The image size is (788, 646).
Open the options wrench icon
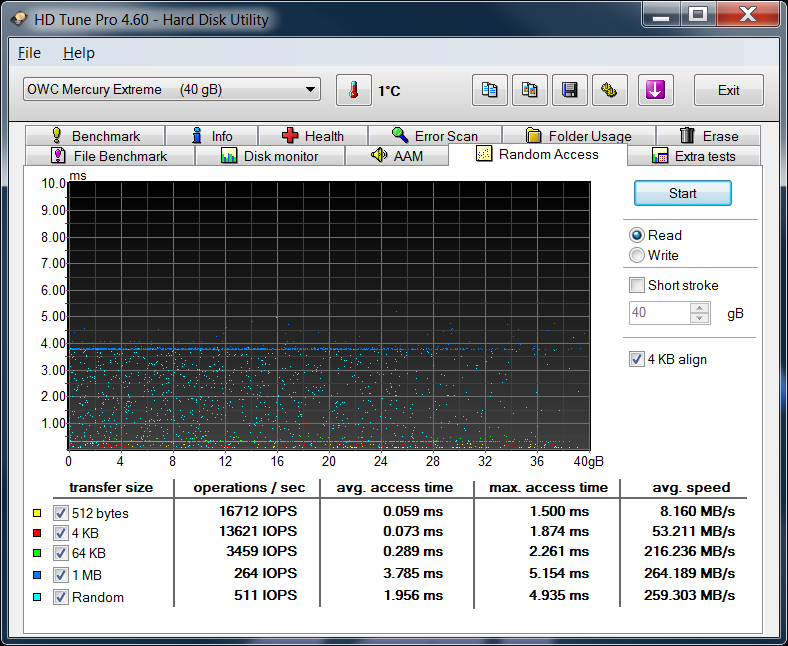(610, 91)
